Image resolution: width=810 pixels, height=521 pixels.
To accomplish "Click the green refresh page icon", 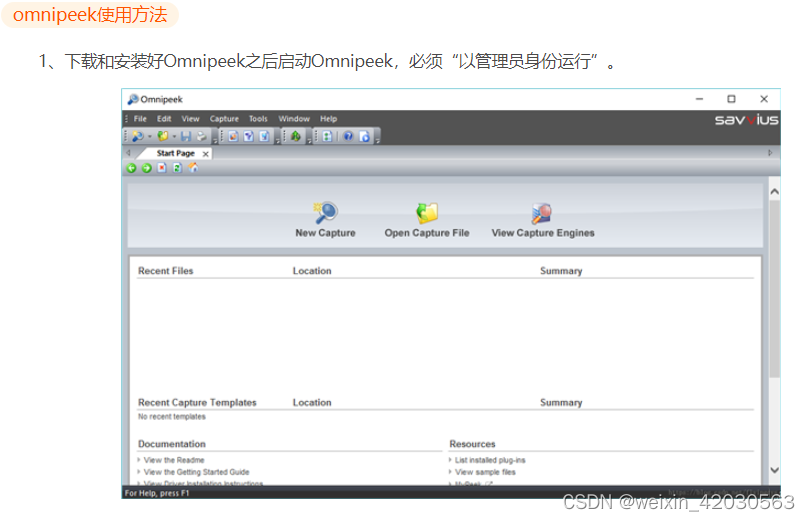I will point(177,167).
